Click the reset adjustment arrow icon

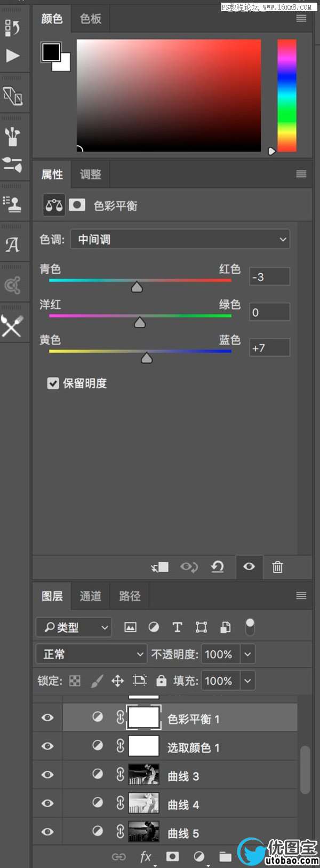pos(217,567)
